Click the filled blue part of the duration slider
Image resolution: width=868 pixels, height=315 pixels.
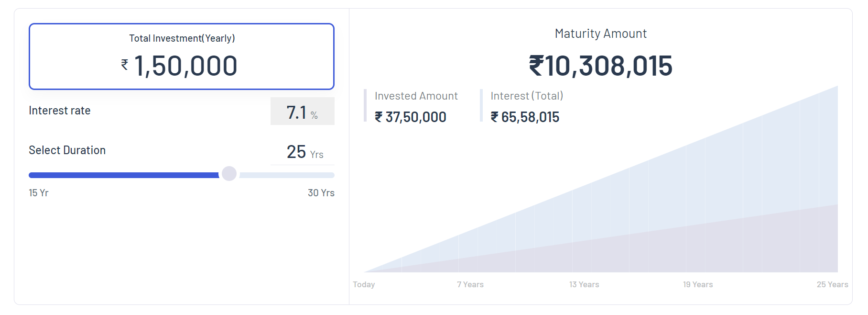123,175
